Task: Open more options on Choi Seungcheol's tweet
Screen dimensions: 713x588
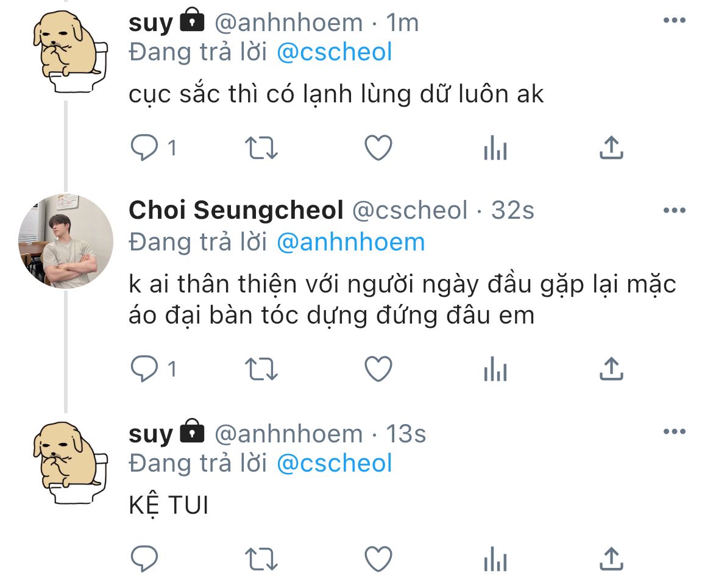Action: pyautogui.click(x=675, y=210)
